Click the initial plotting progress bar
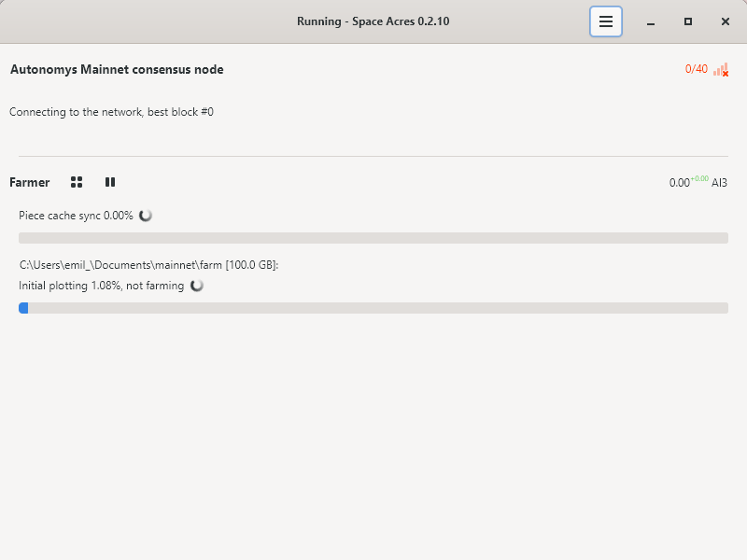Screen dimensions: 747x560 coord(373,308)
